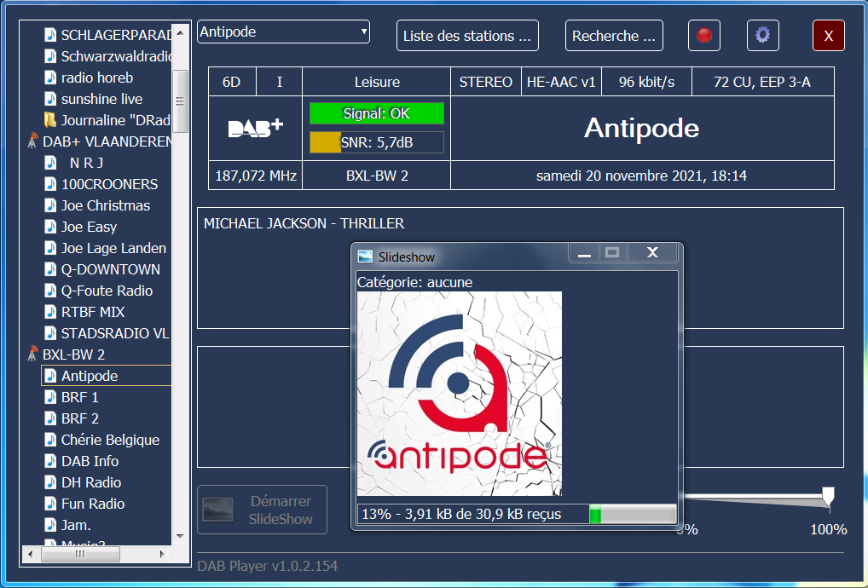Select SCHLAGERPARADIES station in the list
The height and width of the screenshot is (588, 868).
(116, 35)
